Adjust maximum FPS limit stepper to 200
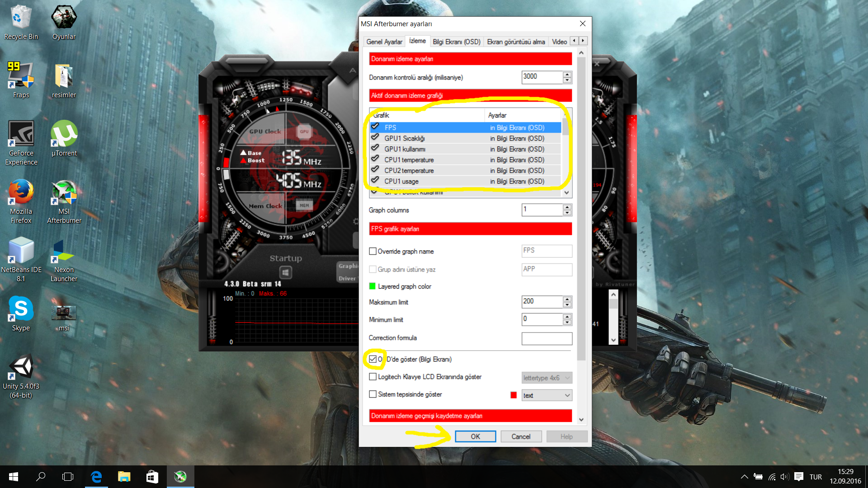Viewport: 868px width, 488px height. click(x=567, y=301)
